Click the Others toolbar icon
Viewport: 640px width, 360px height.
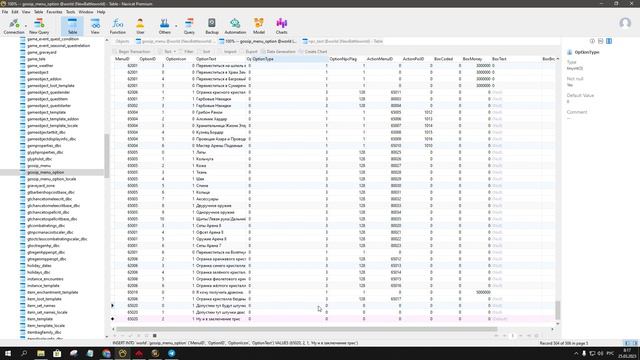(164, 26)
